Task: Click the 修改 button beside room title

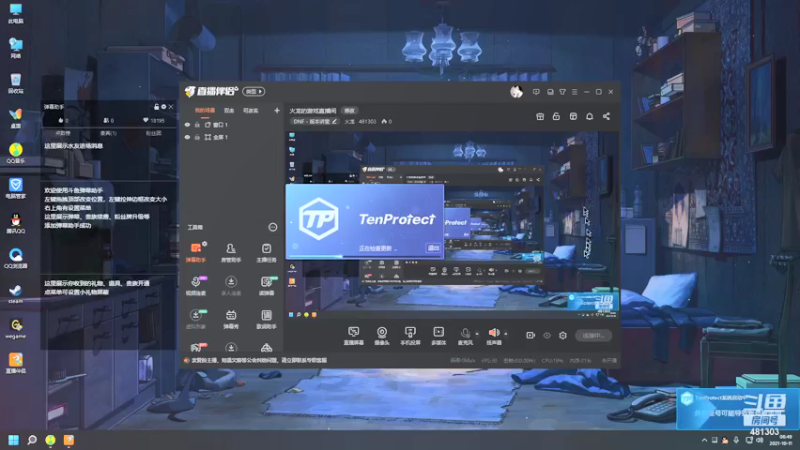Action: pyautogui.click(x=349, y=110)
